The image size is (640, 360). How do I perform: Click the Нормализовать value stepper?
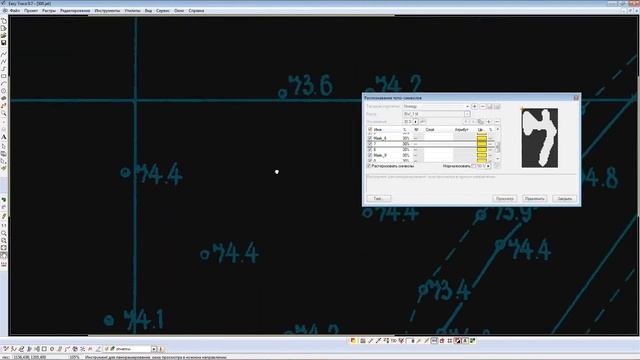488,166
